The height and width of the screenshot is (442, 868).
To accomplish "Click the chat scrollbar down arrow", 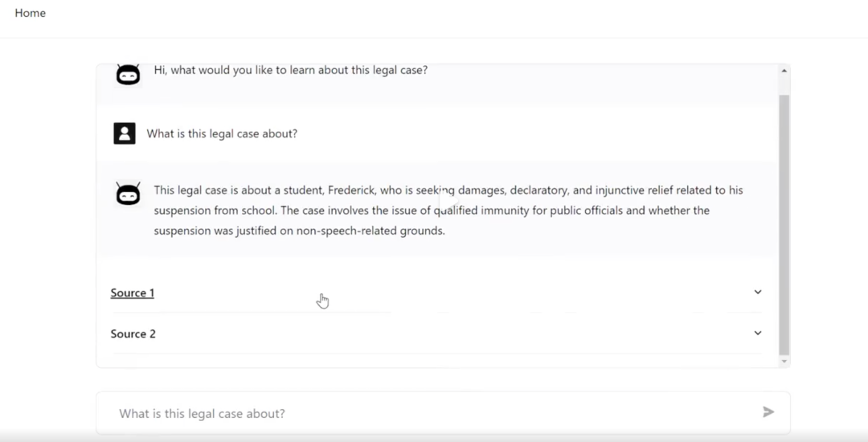I will 784,362.
